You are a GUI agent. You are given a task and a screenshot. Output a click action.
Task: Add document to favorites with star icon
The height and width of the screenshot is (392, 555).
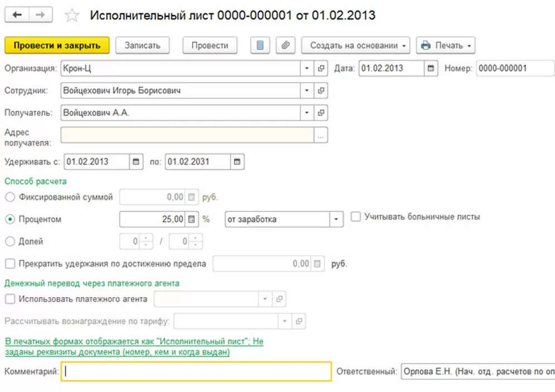point(72,16)
